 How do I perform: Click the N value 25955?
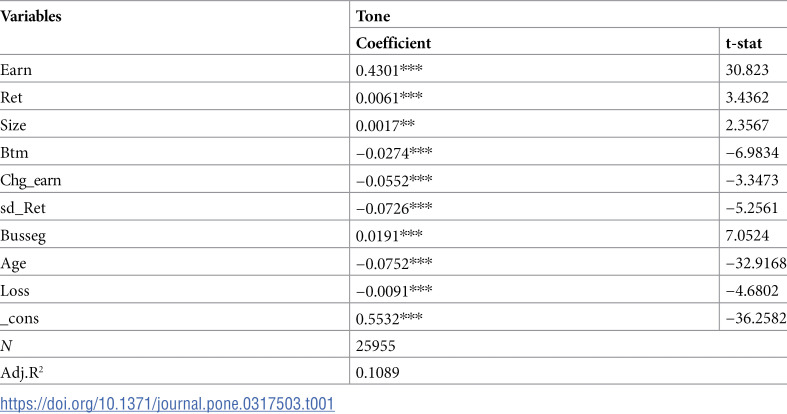point(375,346)
